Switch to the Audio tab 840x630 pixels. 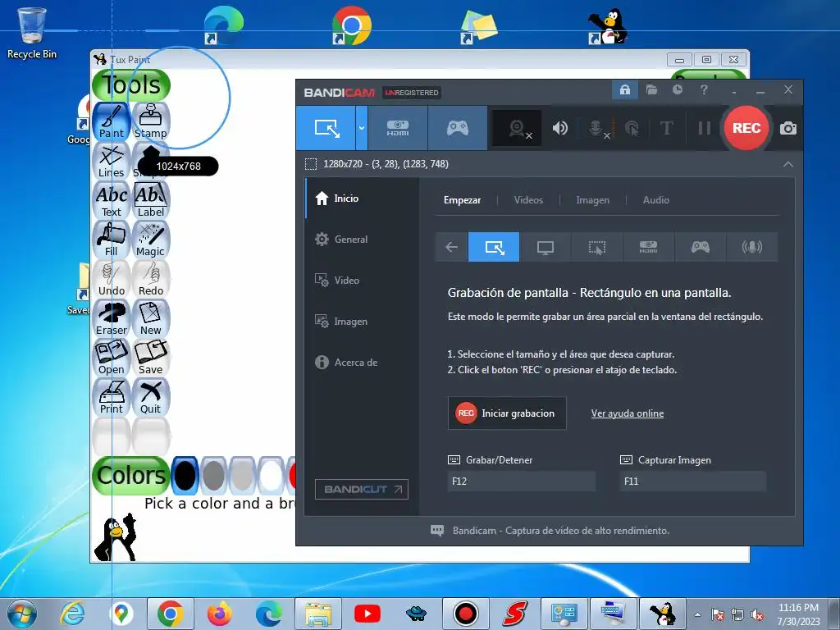(655, 200)
